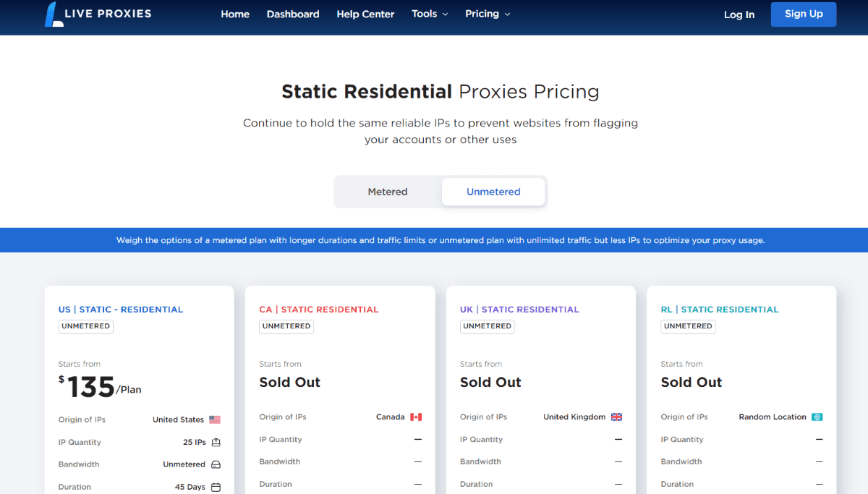
Task: Click the Live Proxies logo icon
Action: click(54, 14)
